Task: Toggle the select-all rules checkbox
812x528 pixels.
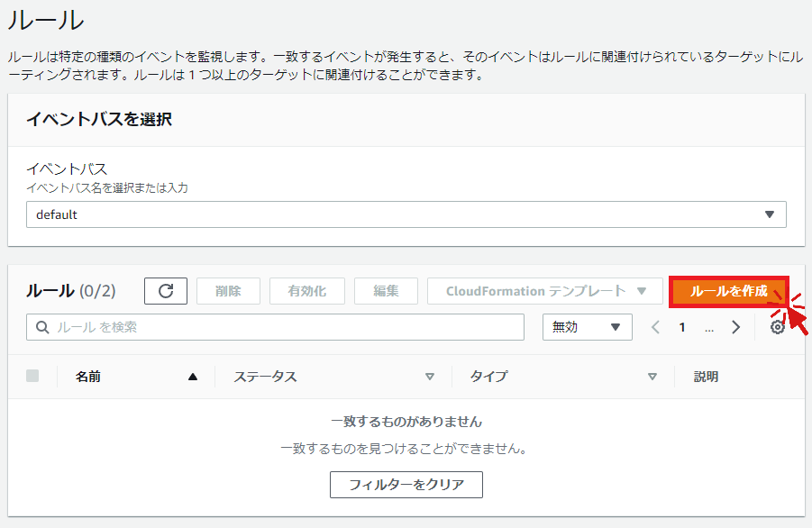Action: tap(32, 377)
